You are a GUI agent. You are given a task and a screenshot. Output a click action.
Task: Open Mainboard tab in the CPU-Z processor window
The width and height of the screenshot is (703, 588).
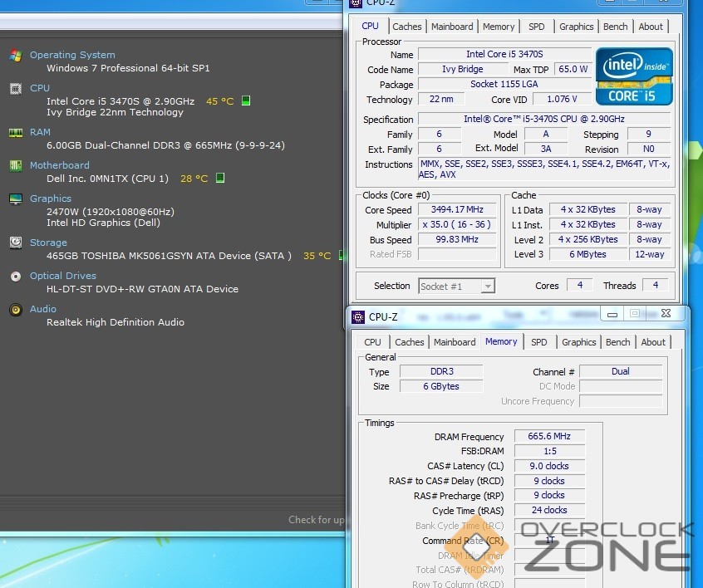coord(452,27)
